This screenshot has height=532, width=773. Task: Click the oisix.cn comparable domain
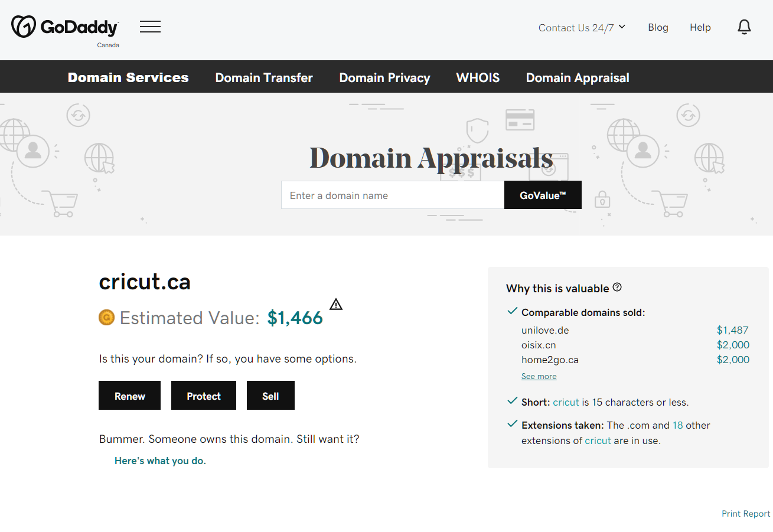point(539,345)
